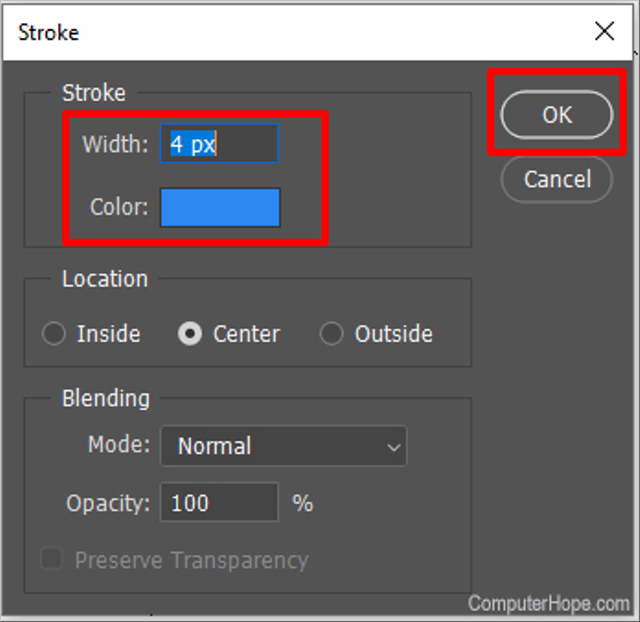Confirm the stroke with the OK button
This screenshot has width=640, height=622.
point(557,115)
